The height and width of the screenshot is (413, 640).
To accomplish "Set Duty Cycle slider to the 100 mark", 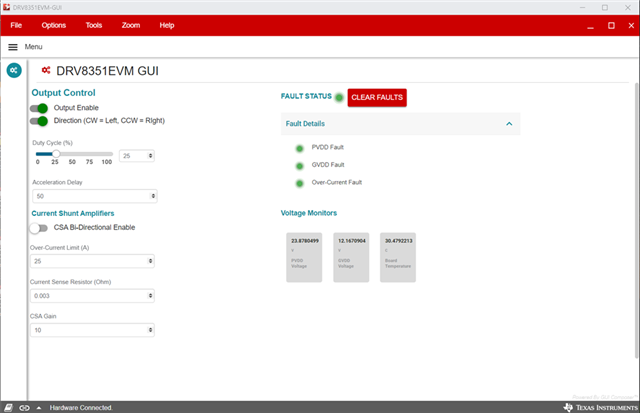I will (x=111, y=154).
